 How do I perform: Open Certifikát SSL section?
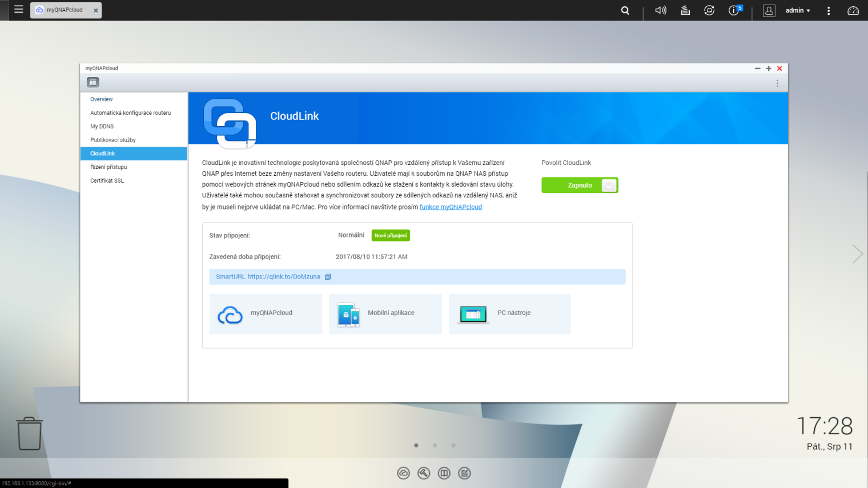coord(134,180)
